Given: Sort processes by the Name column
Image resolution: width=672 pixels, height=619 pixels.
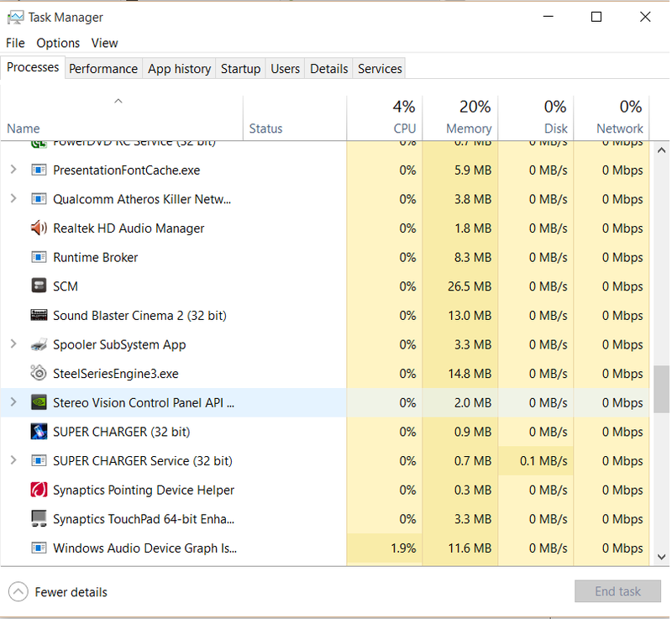Looking at the screenshot, I should [x=122, y=118].
